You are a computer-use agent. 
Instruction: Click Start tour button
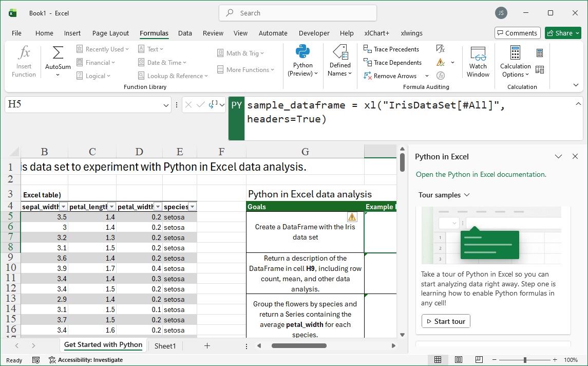pyautogui.click(x=446, y=321)
